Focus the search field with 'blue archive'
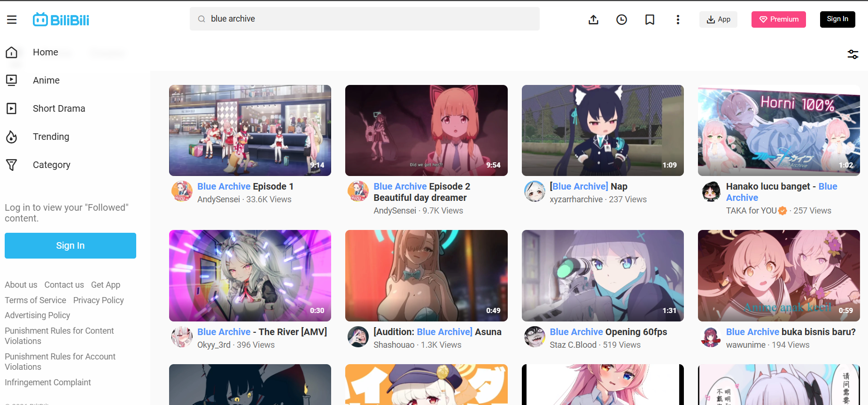 point(364,19)
